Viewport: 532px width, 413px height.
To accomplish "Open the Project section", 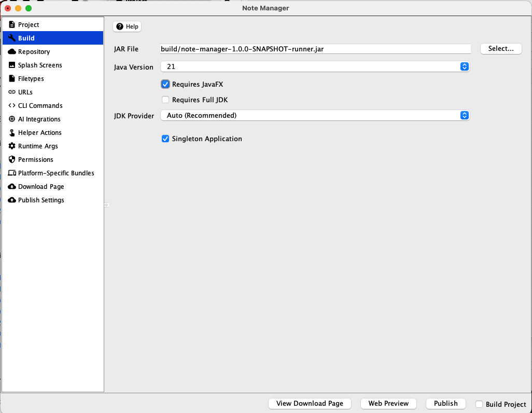I will (x=53, y=24).
